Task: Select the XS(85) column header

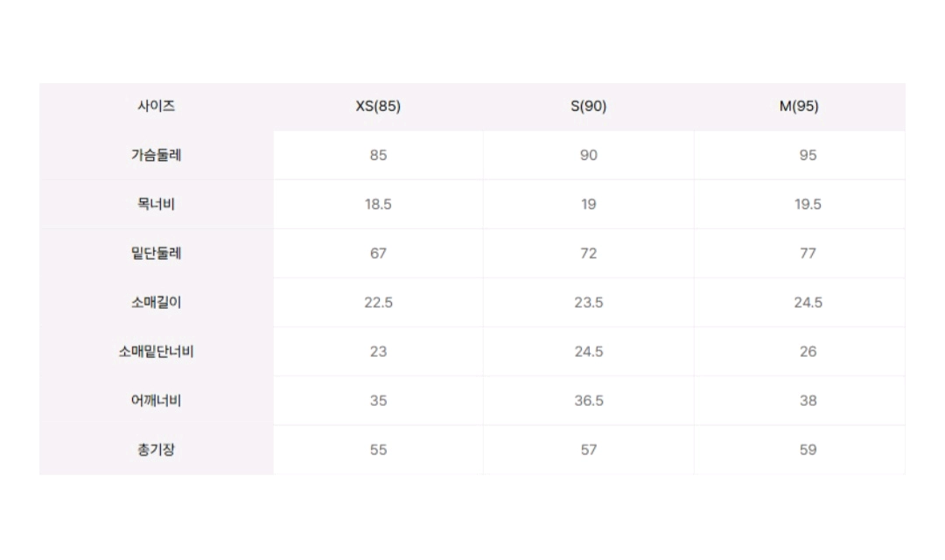Action: 378,107
